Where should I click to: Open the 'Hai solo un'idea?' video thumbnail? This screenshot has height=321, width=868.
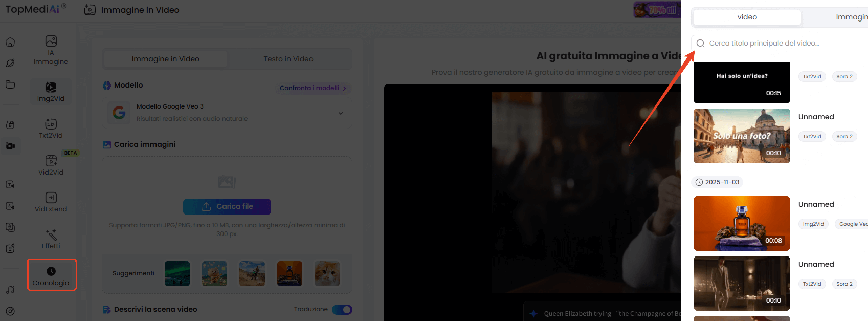tap(742, 83)
